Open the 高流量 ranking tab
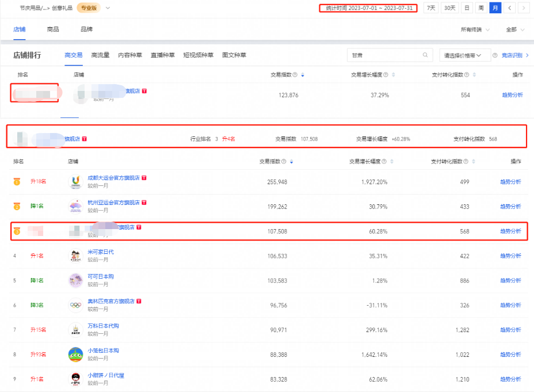This screenshot has width=534, height=392. 100,55
